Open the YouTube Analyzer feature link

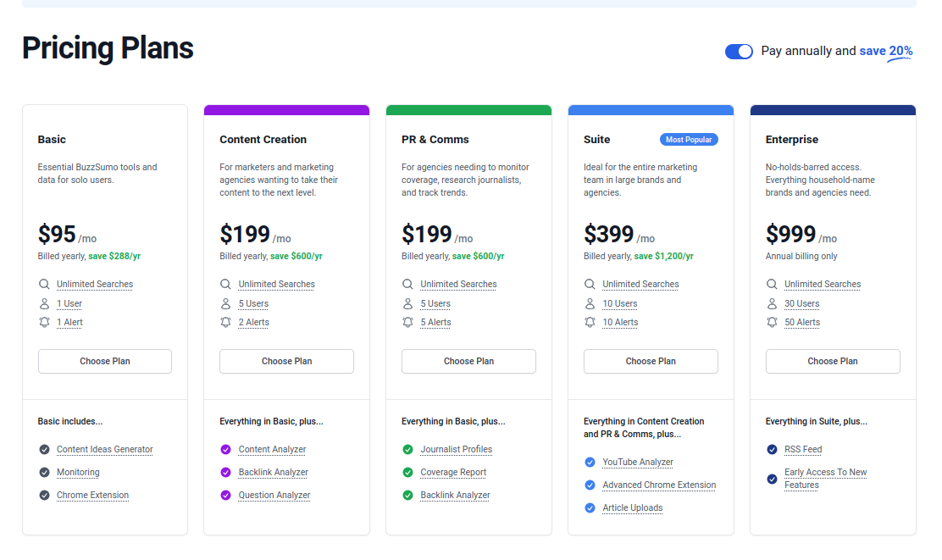[x=638, y=462]
